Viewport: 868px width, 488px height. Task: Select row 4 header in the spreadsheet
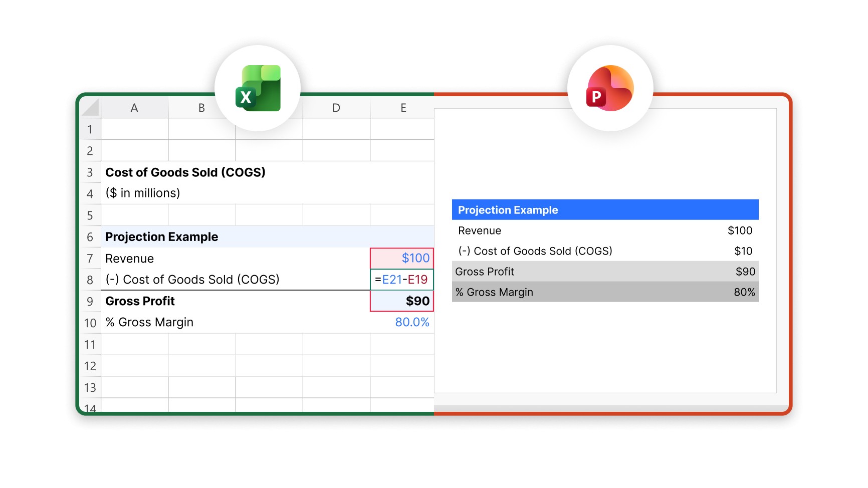click(x=90, y=193)
